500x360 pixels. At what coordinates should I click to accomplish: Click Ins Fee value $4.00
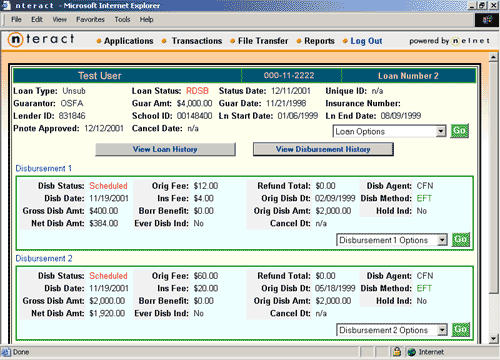(204, 199)
